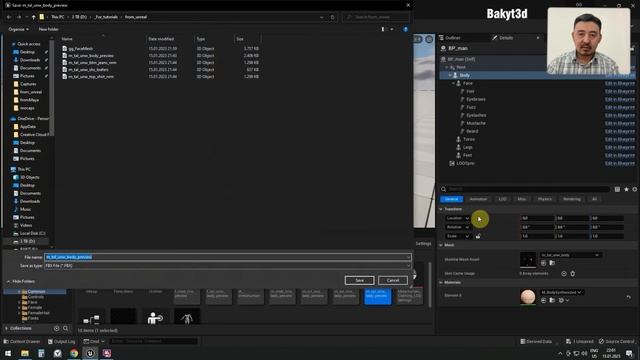Select Creative Cloud Files in the navigation pane
The height and width of the screenshot is (360, 640).
tap(33, 135)
